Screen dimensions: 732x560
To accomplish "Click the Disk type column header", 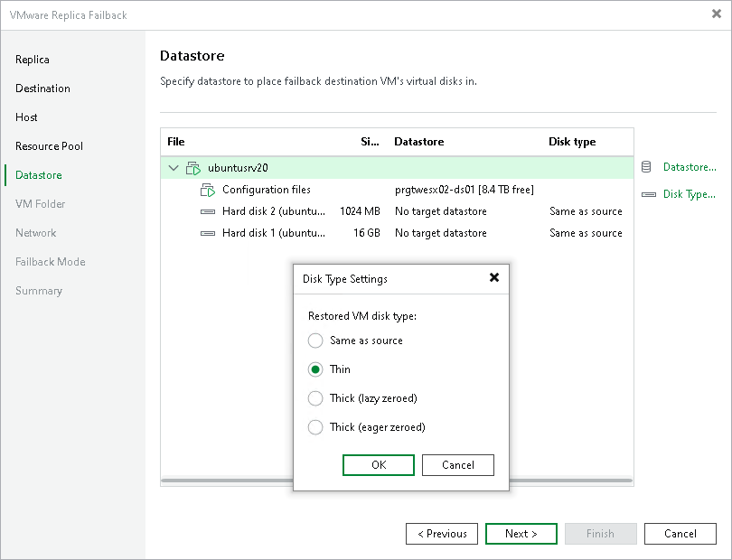I will pos(572,142).
